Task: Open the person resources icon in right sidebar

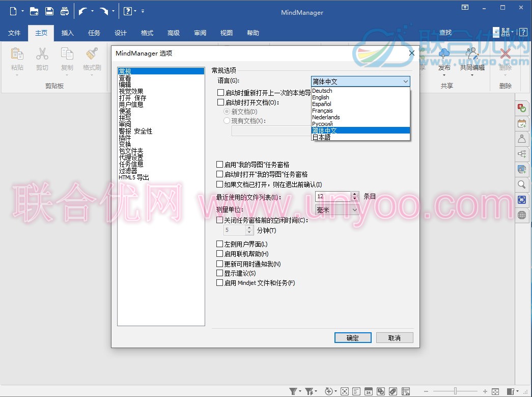Action: point(522,139)
